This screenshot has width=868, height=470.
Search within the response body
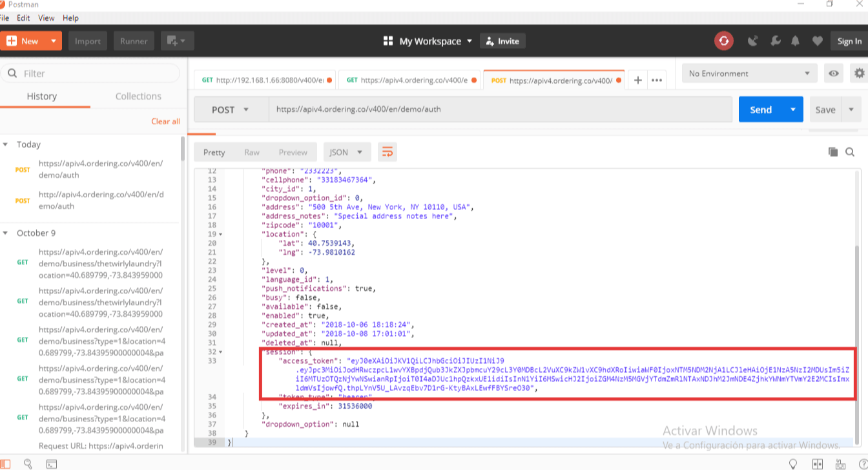point(850,152)
